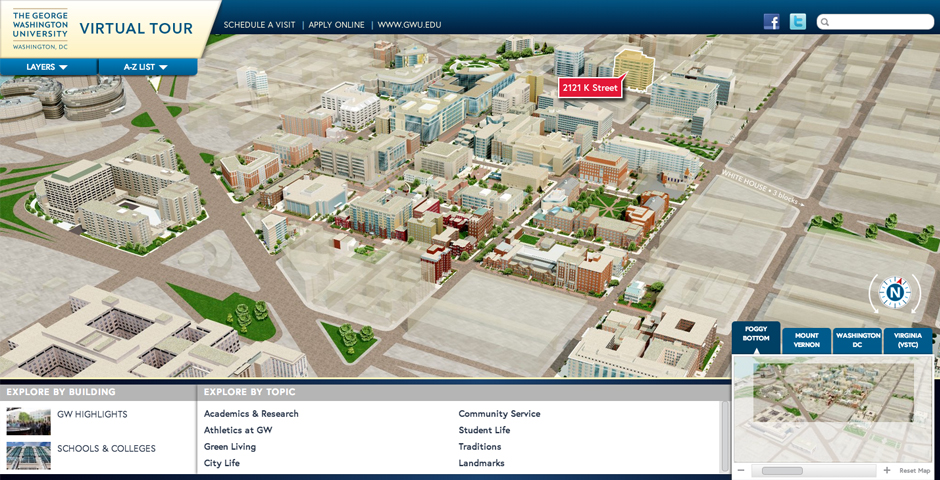Open GW's Twitter page icon
This screenshot has width=940, height=480.
(798, 22)
